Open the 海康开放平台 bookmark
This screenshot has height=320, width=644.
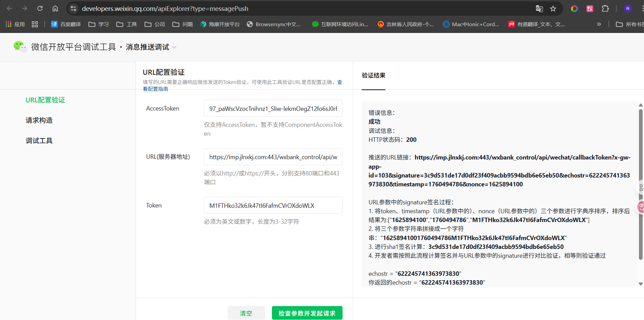pos(220,24)
